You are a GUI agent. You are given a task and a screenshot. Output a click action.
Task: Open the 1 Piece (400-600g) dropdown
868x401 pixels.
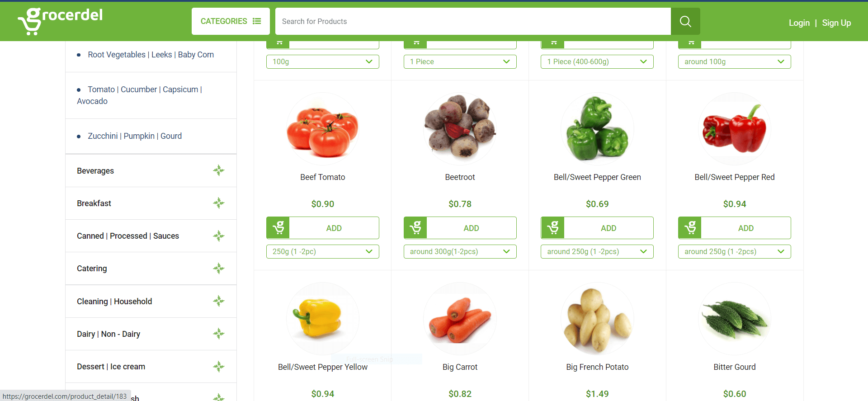597,61
